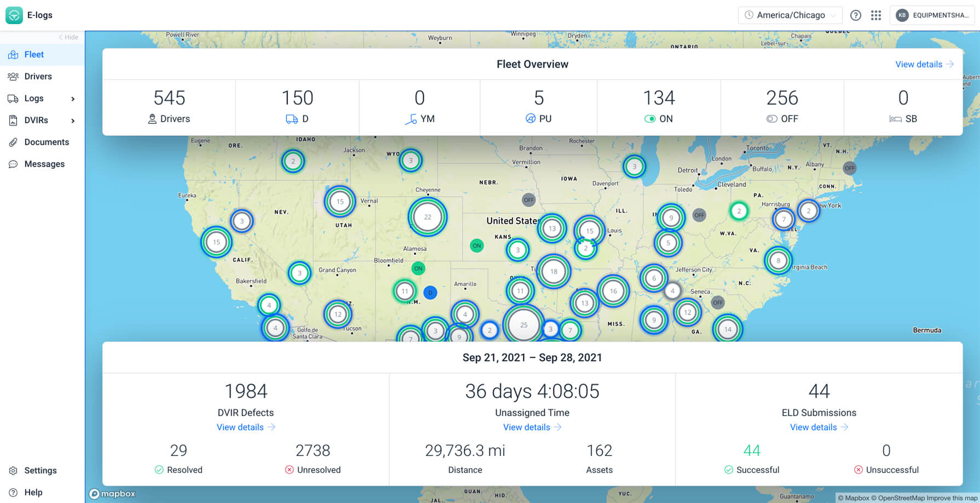Click the Help icon at sidebar bottom
The image size is (980, 503).
pyautogui.click(x=13, y=491)
